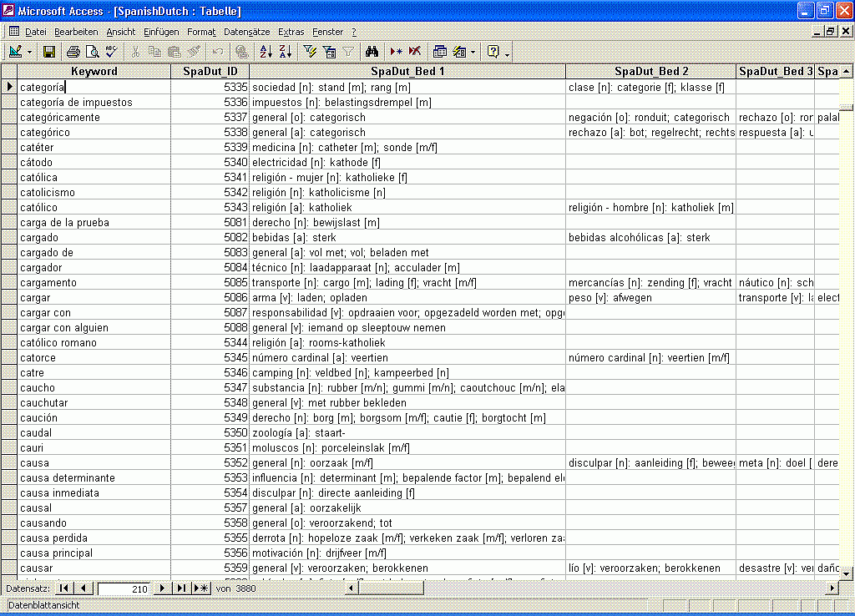Open Print Preview icon
The width and height of the screenshot is (855, 616).
92,52
